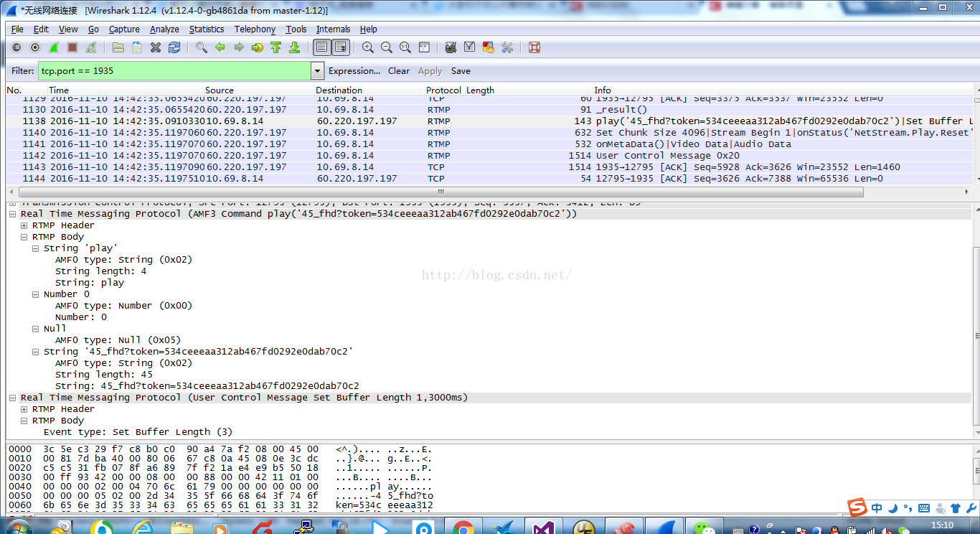Toggle packet list colorization
The image size is (980, 534).
click(x=322, y=48)
